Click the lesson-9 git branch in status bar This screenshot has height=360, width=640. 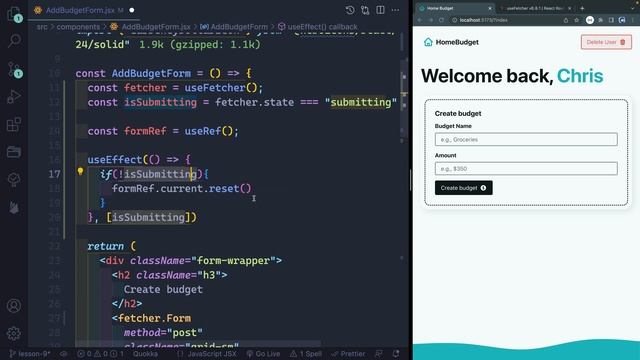coord(29,354)
